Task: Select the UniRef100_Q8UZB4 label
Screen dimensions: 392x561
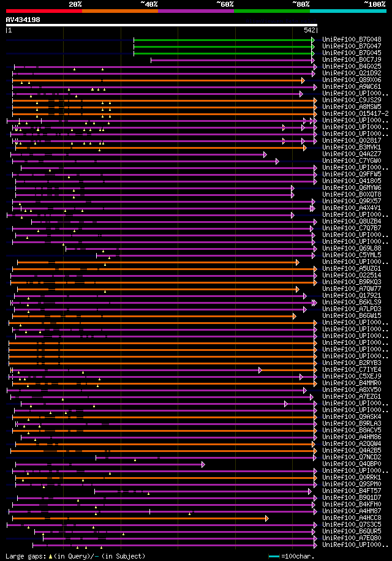Action: (352, 222)
